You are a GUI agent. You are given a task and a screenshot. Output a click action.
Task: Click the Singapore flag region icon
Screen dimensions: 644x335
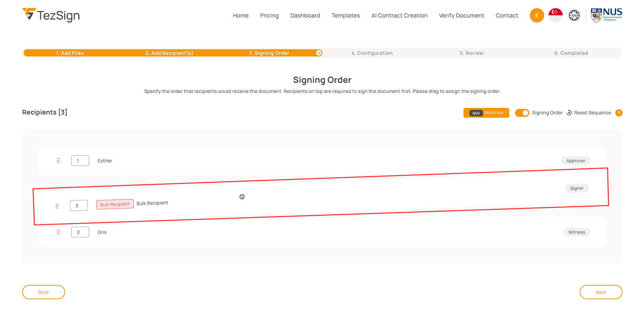point(555,15)
